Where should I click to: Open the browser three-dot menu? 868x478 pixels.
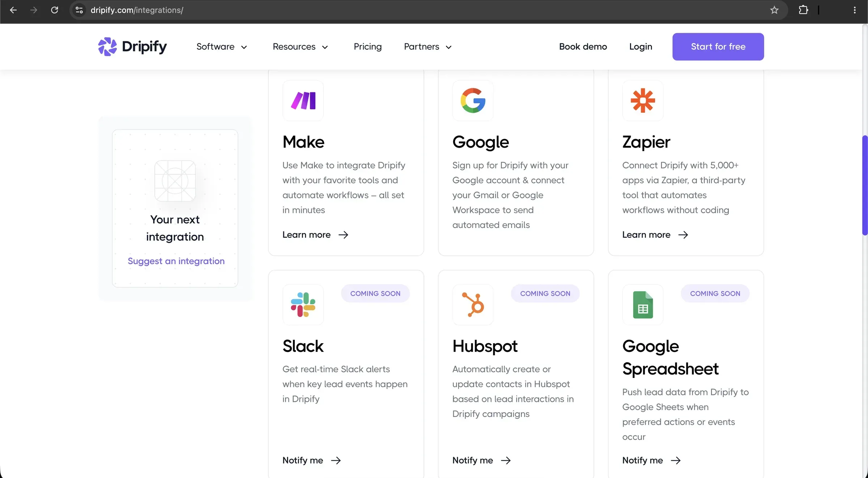pos(855,10)
